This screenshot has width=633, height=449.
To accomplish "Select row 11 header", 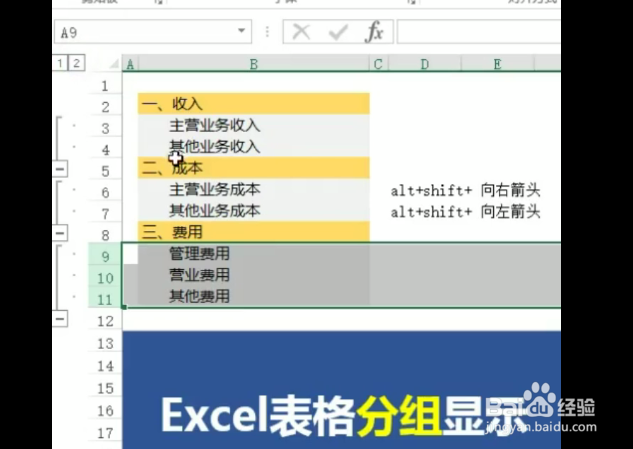I will (105, 299).
